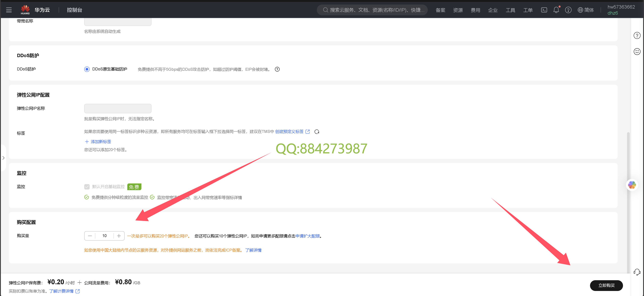Viewport: 644px width, 296px height.
Task: Click 申请扩大配额 link
Action: [308, 236]
